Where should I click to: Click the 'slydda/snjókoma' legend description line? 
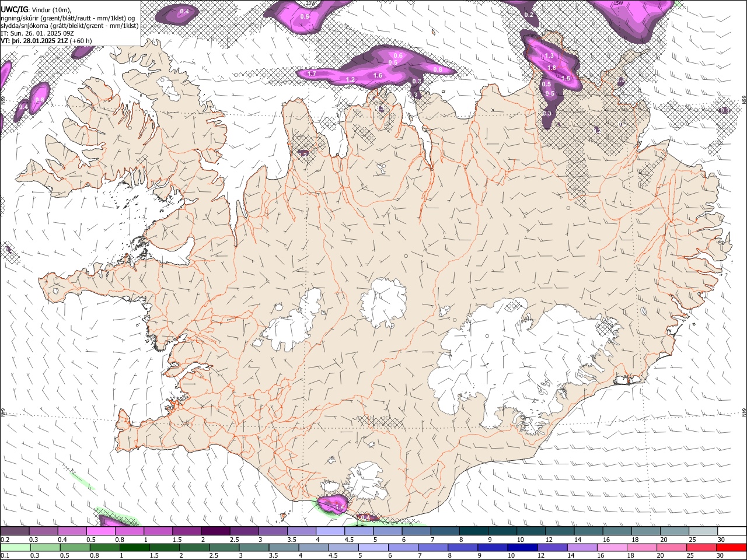coord(69,26)
